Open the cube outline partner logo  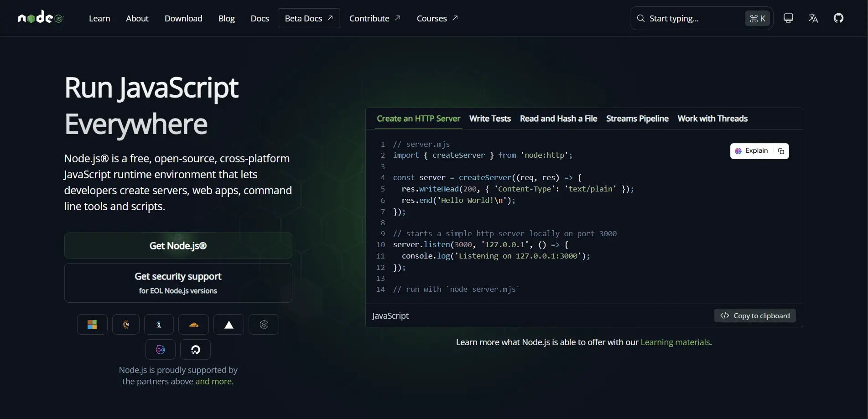pyautogui.click(x=264, y=325)
